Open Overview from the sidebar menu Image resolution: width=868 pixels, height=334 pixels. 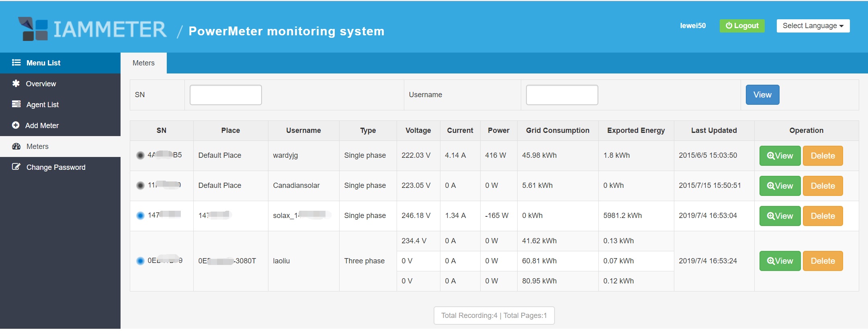41,84
